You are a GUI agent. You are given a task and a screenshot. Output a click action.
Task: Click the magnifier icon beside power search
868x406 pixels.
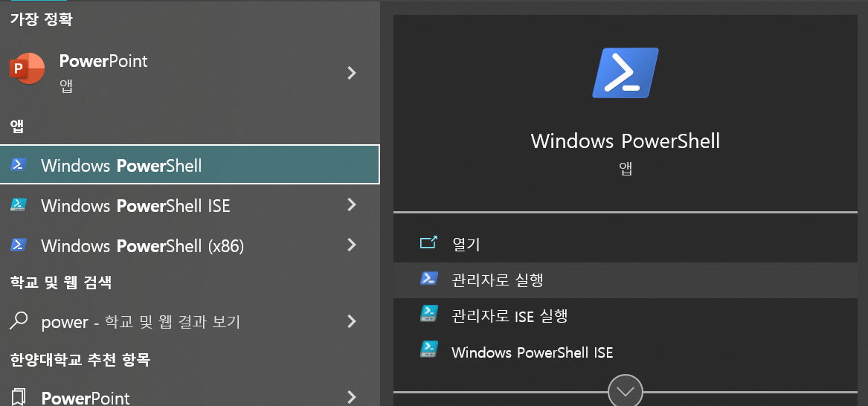[19, 320]
